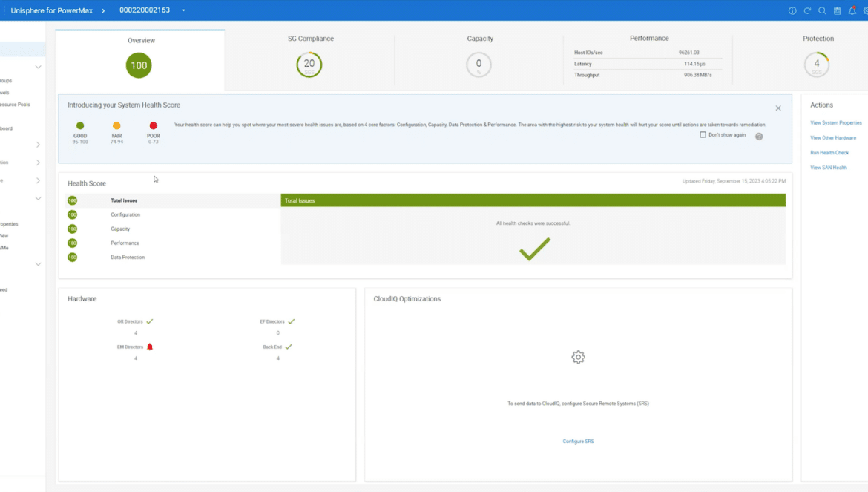Click the green GOOD indicator dot
This screenshot has width=868, height=492.
click(x=80, y=125)
